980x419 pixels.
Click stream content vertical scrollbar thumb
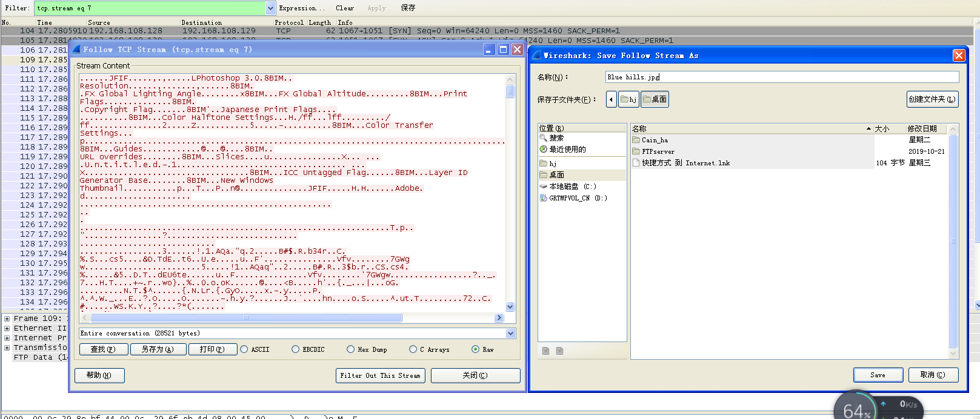tap(510, 91)
